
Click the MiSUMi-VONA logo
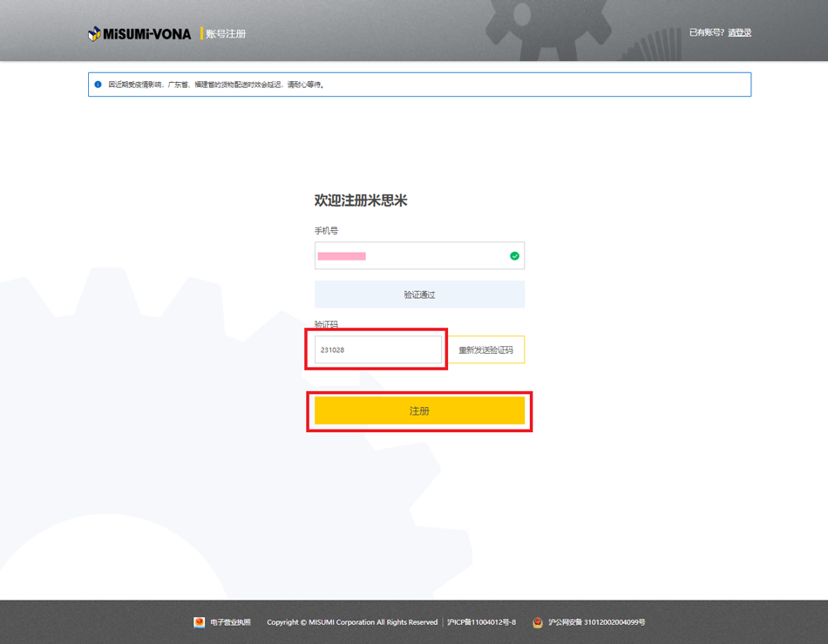coord(139,34)
